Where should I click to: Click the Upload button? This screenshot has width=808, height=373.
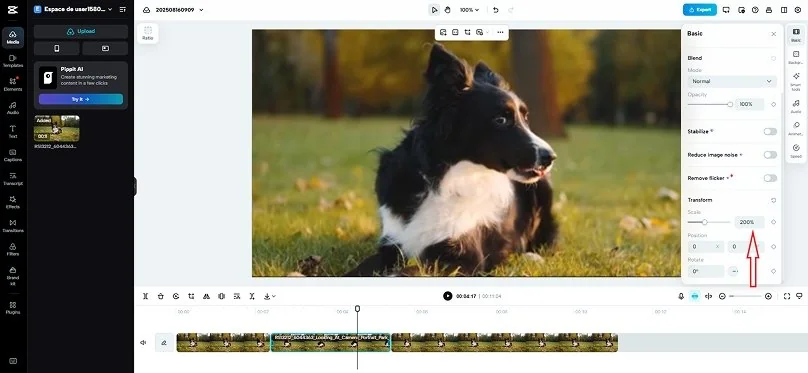tap(81, 31)
